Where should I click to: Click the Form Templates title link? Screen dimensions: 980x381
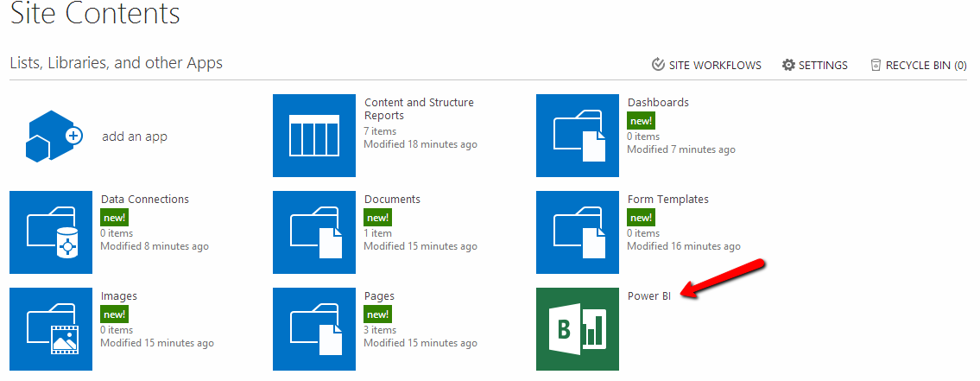click(x=667, y=200)
